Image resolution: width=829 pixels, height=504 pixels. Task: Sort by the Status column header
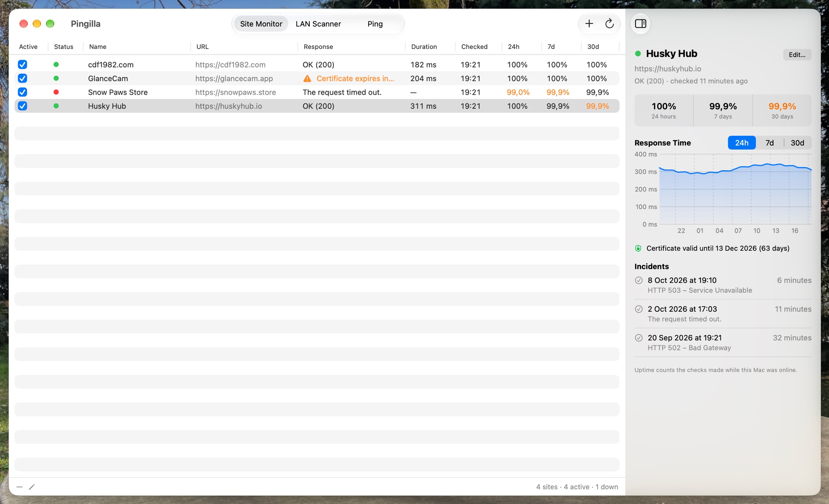[x=63, y=47]
